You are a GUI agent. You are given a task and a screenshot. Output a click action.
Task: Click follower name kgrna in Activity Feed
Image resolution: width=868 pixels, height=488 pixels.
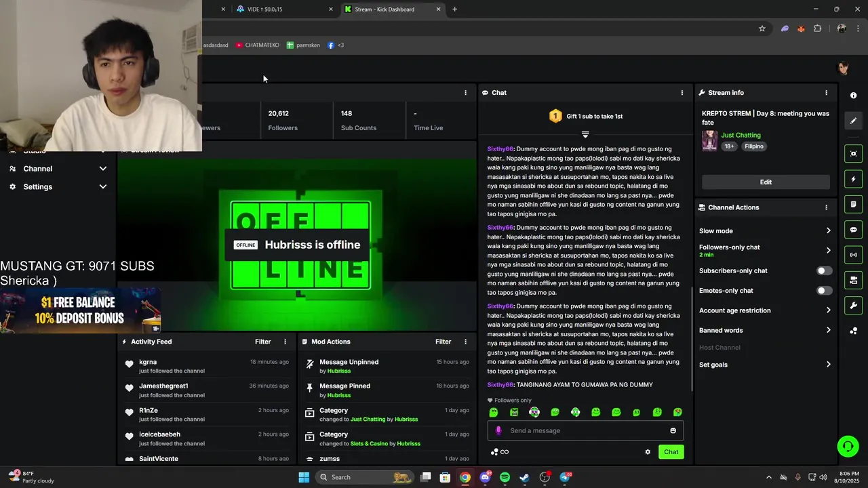tap(148, 362)
